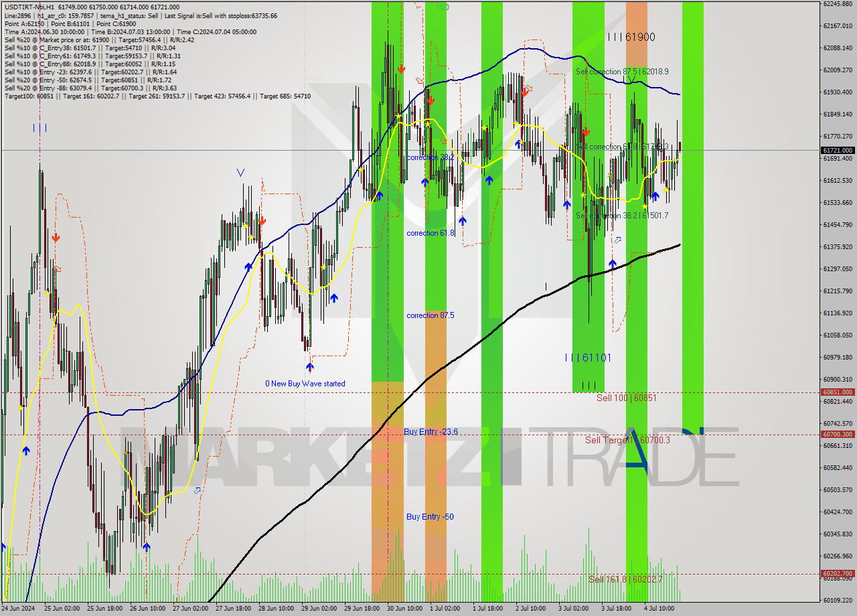Click the '28 Jun 10:00' time axis label
The image size is (857, 616).
pyautogui.click(x=277, y=609)
